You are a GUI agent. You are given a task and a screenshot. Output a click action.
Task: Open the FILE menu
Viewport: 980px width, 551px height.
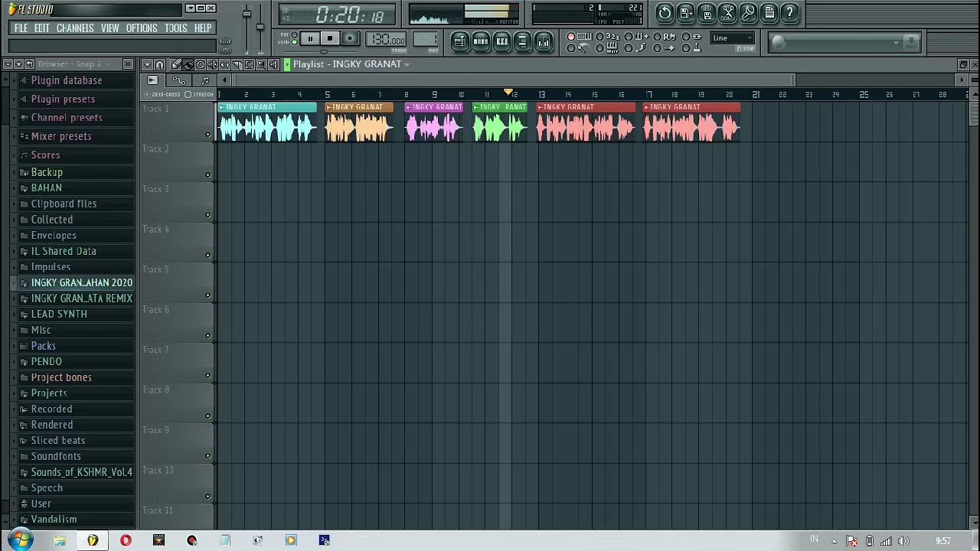pyautogui.click(x=21, y=28)
